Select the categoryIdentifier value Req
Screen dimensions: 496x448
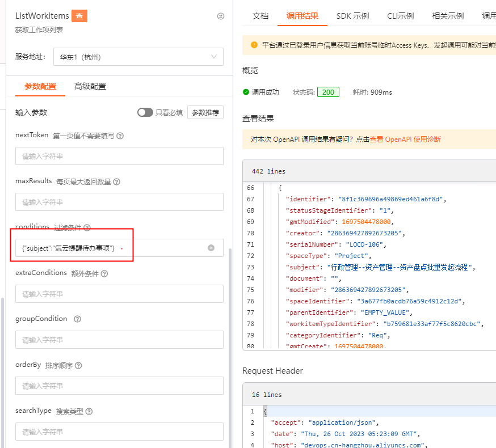pos(378,335)
